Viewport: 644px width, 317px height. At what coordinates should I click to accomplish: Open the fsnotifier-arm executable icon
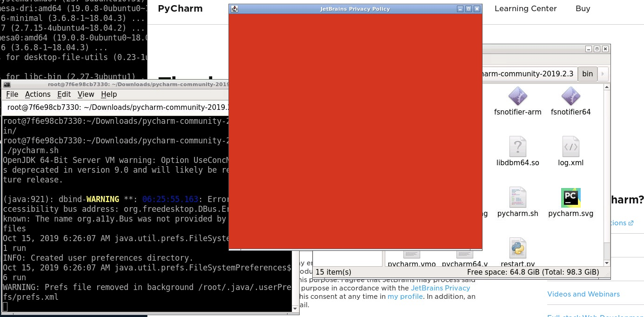[x=517, y=97]
